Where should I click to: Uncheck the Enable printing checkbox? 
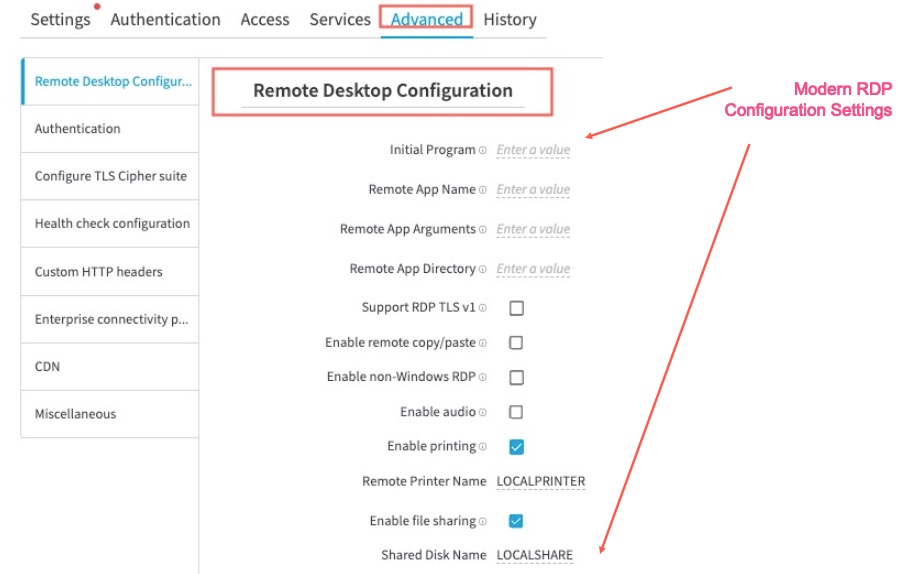[516, 447]
